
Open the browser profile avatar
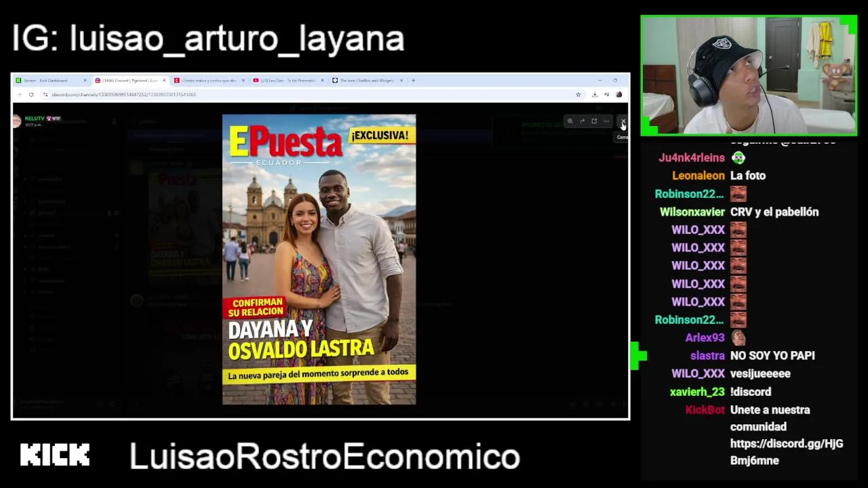coord(618,94)
